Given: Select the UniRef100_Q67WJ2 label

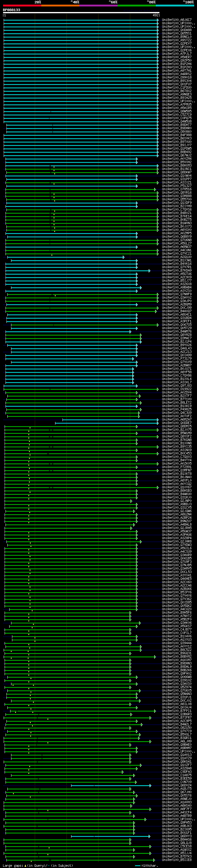Looking at the screenshot, I should point(177,155).
